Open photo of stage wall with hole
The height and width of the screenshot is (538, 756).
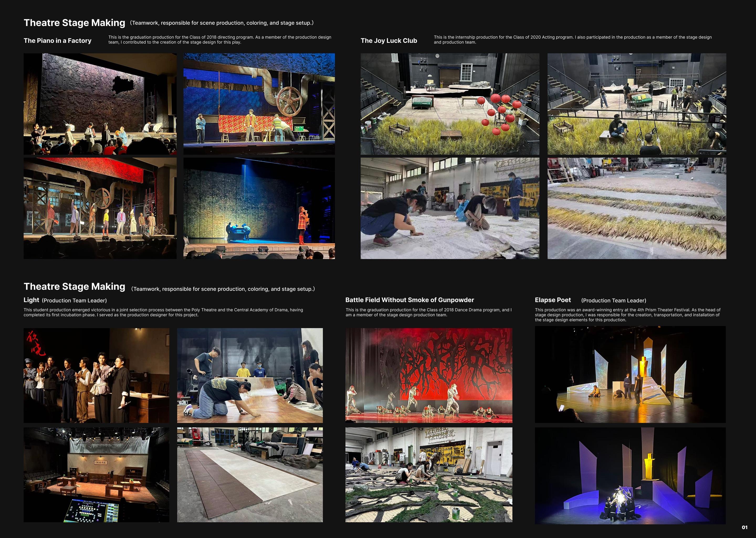tap(100, 104)
